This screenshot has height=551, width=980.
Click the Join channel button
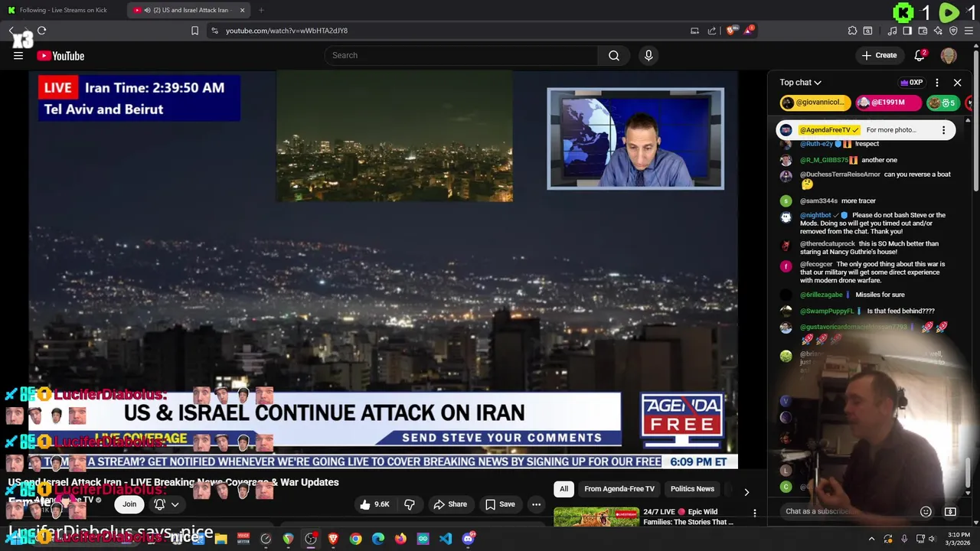(129, 504)
